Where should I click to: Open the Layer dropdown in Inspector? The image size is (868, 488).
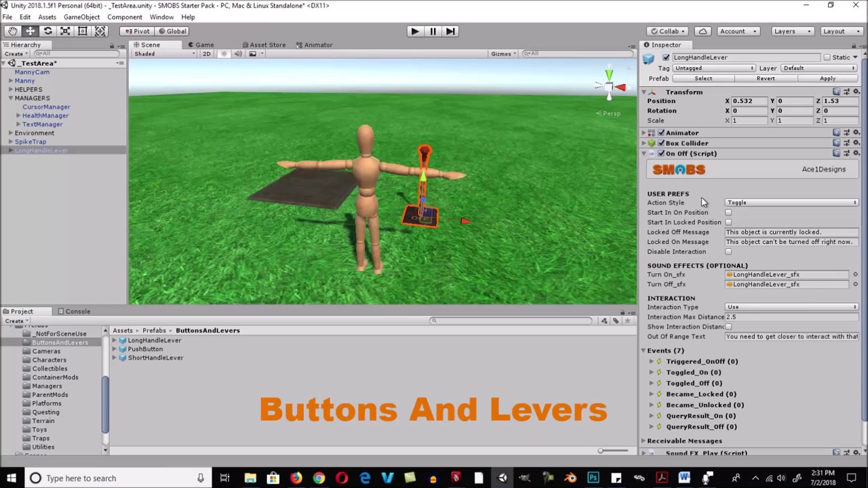coord(820,68)
